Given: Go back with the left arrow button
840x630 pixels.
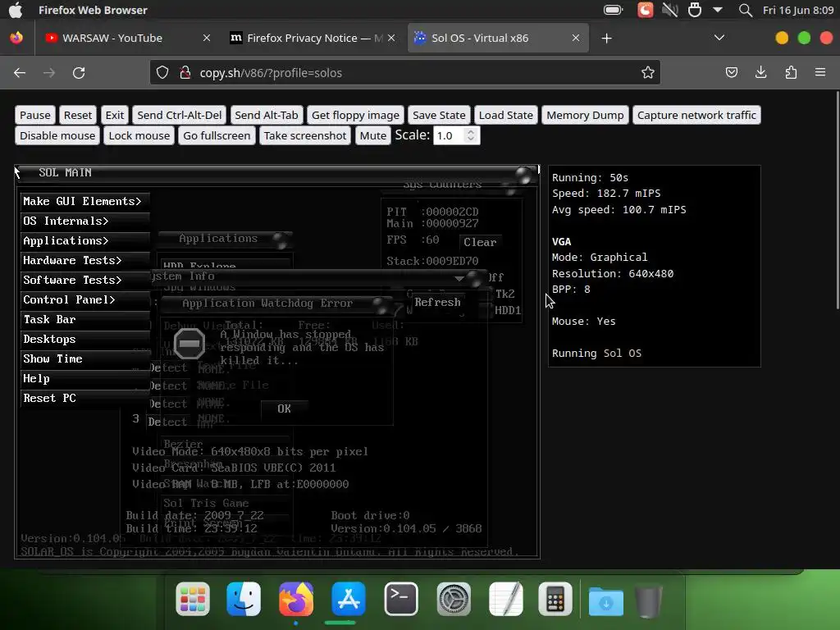Looking at the screenshot, I should (20, 73).
